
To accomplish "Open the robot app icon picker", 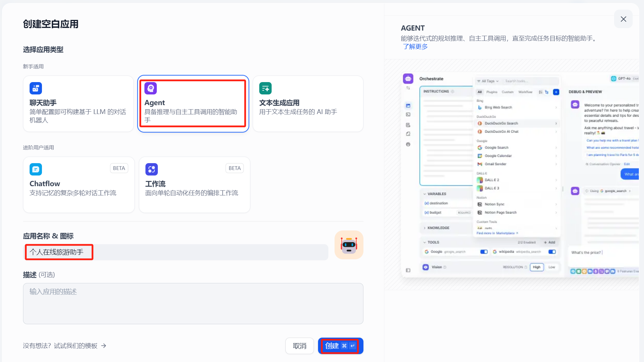I will pyautogui.click(x=349, y=245).
